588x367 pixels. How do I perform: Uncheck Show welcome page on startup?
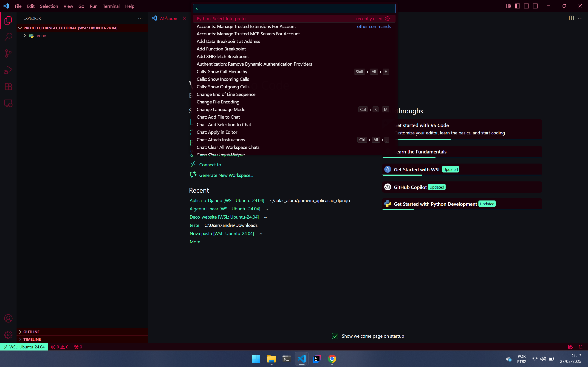pyautogui.click(x=335, y=336)
